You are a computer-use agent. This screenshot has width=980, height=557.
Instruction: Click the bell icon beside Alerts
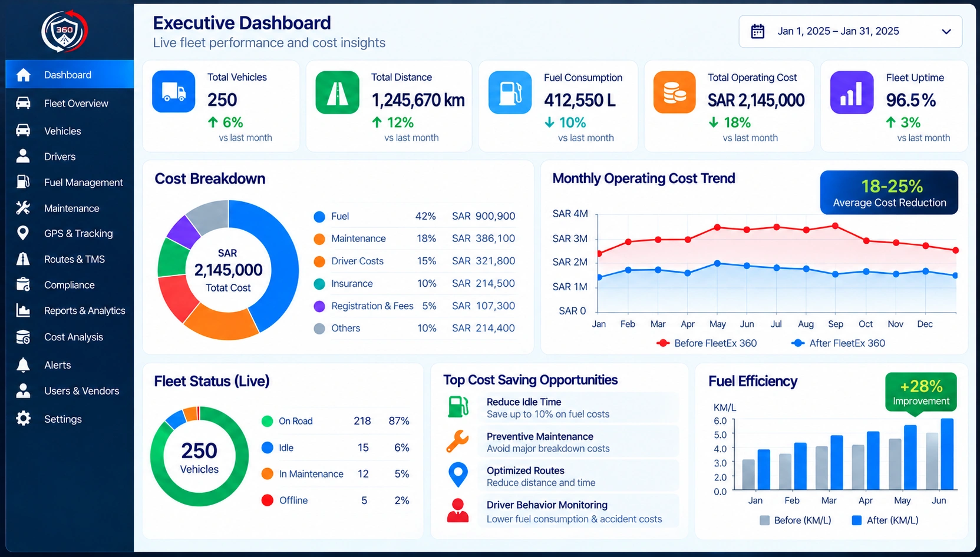pyautogui.click(x=23, y=365)
